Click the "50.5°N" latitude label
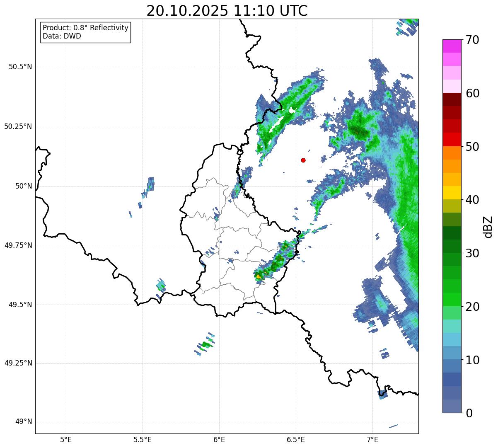This screenshot has height=448, width=498. [x=20, y=67]
